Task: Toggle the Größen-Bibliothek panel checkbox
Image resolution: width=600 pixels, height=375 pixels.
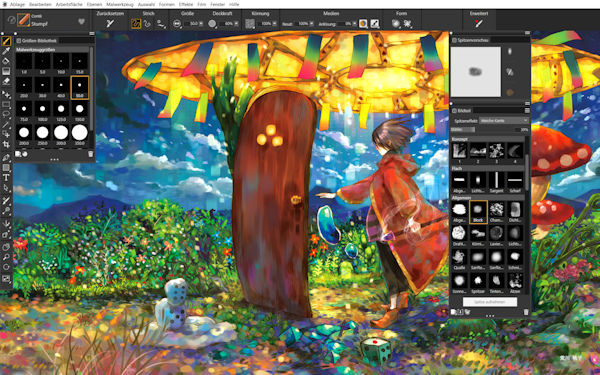Action: point(18,41)
